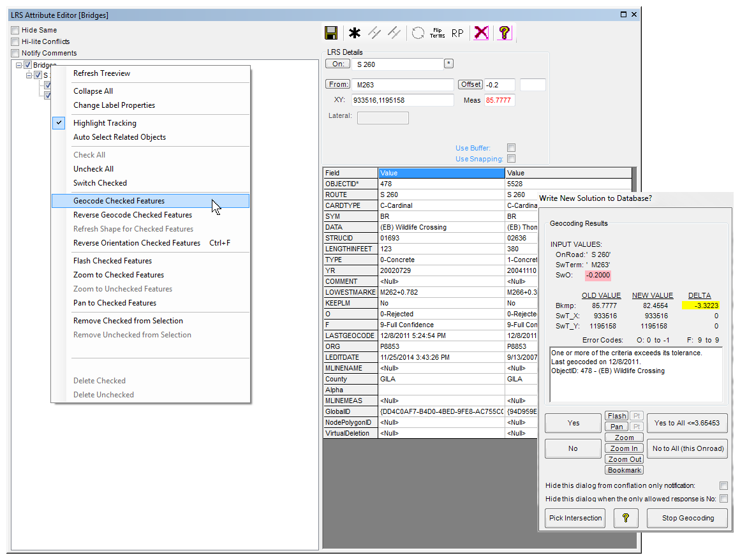Click the red X delete toolbar icon
Image resolution: width=740 pixels, height=560 pixels.
482,33
